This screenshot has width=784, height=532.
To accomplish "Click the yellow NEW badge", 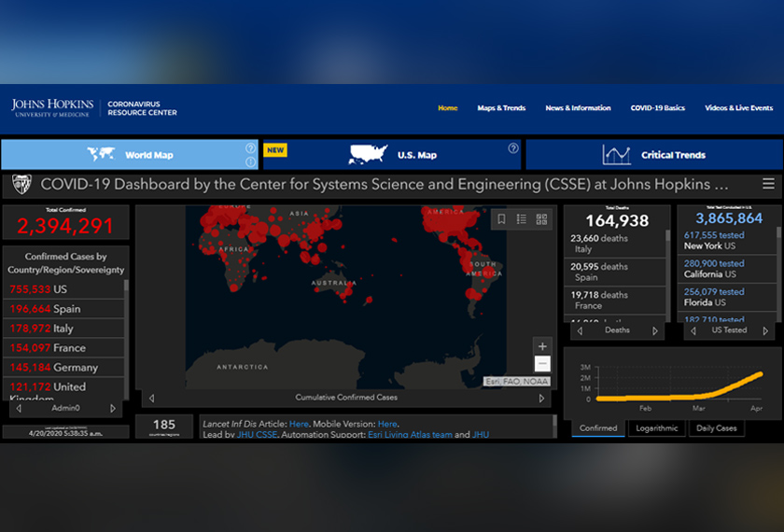I will (275, 150).
